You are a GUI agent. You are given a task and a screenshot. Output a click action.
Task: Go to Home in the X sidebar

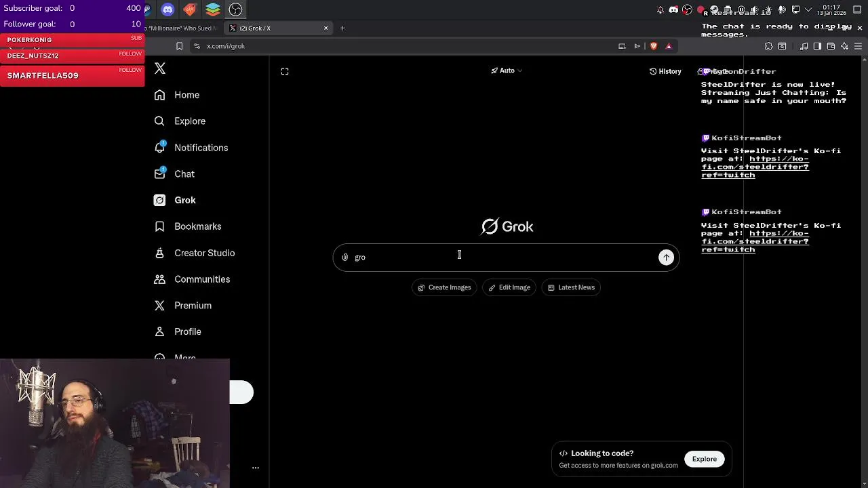(x=177, y=95)
